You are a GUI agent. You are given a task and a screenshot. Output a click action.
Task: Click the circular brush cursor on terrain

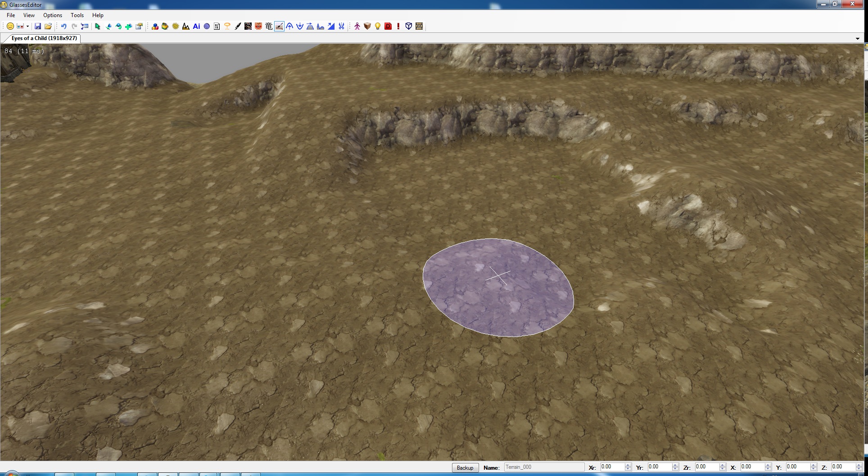click(498, 287)
